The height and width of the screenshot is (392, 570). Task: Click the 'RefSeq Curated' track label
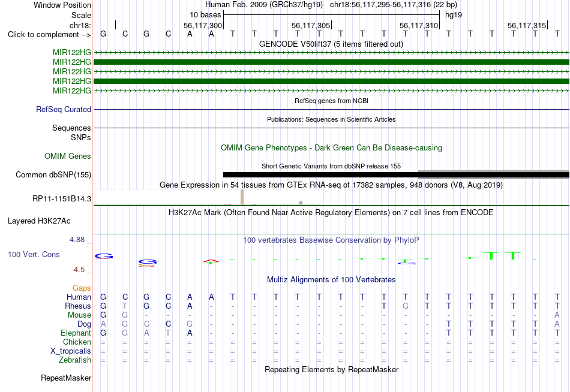pos(64,109)
